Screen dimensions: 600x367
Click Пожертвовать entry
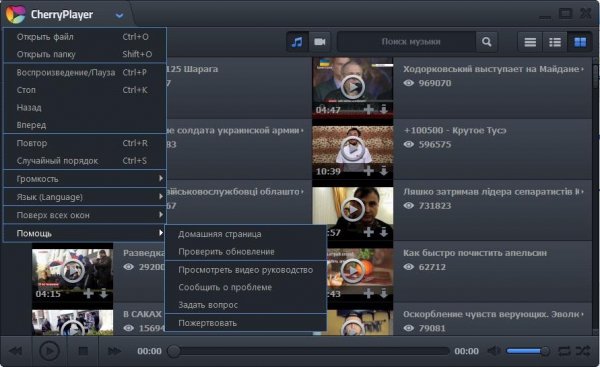point(246,323)
